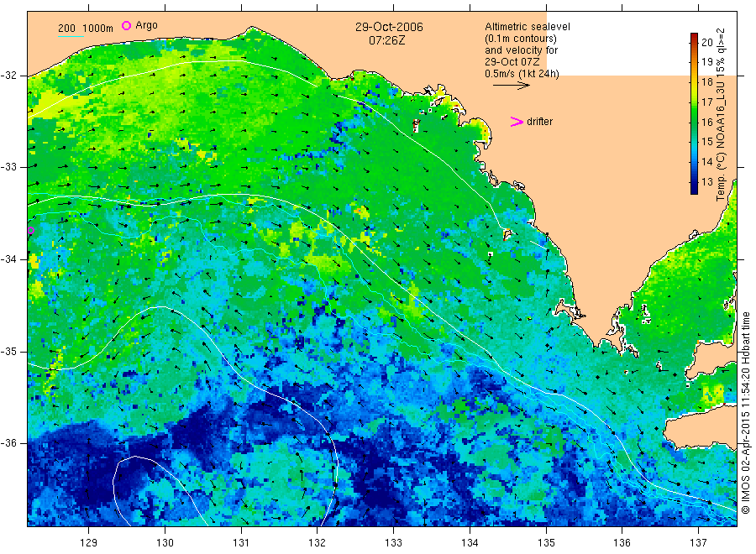Click the cyan 200m contour legend line
756x554 pixels.
[x=71, y=36]
